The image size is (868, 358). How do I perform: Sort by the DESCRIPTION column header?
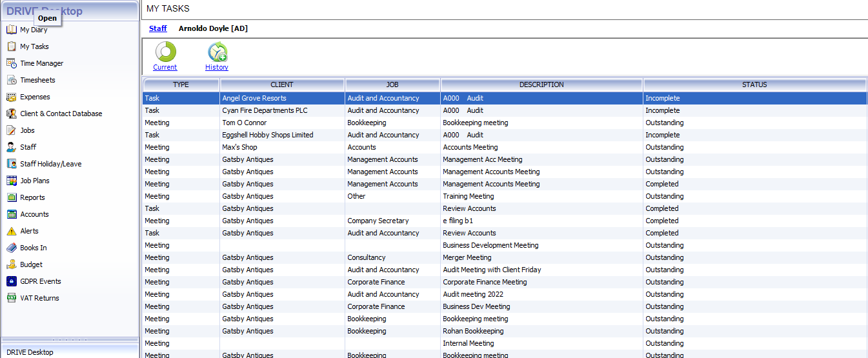point(541,85)
